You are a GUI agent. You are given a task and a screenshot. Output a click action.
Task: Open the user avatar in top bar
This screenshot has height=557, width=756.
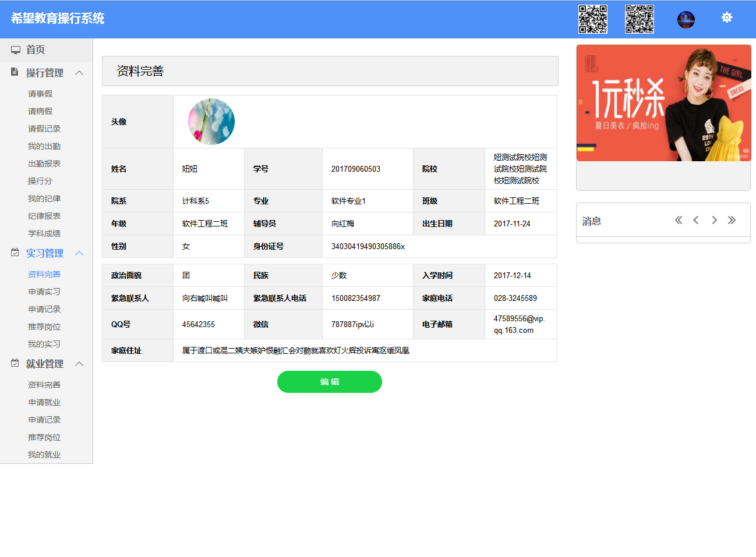pyautogui.click(x=686, y=20)
